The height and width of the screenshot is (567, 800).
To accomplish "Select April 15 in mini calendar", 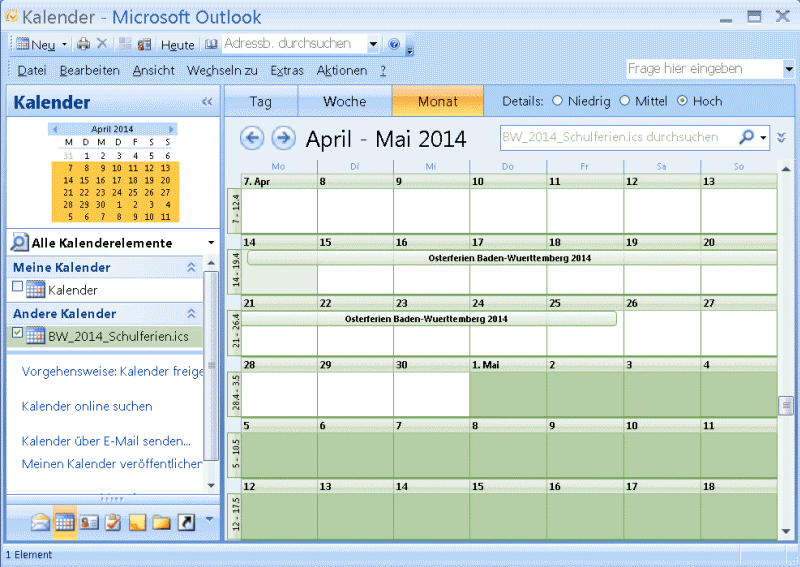I will (85, 180).
